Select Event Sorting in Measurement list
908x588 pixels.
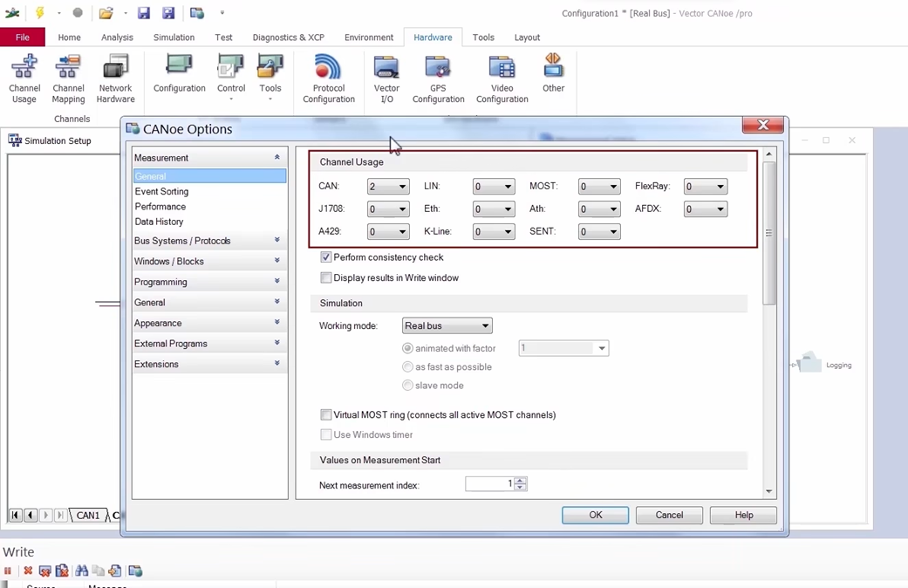coord(161,191)
